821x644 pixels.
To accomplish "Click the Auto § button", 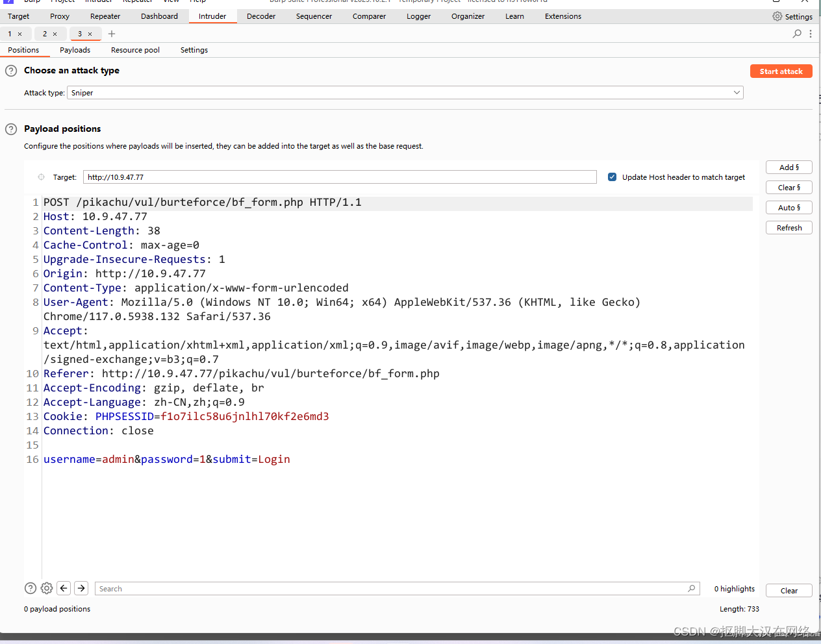I will point(789,208).
